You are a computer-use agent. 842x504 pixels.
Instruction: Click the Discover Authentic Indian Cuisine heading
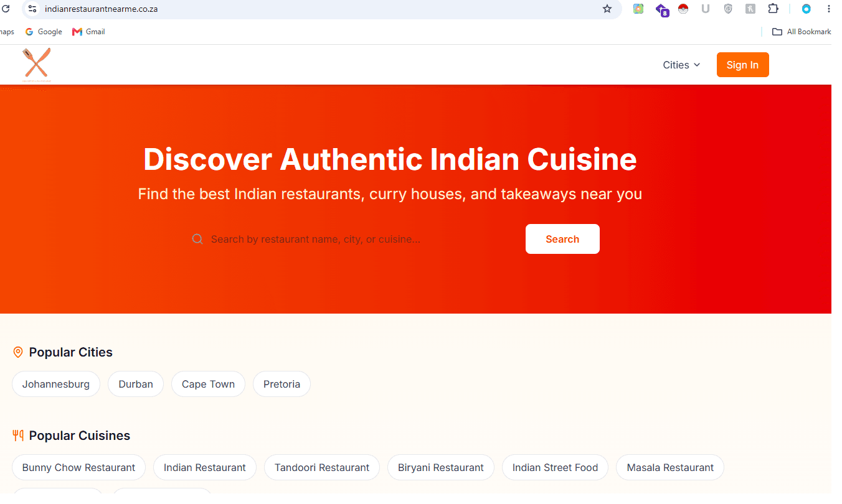click(x=390, y=159)
